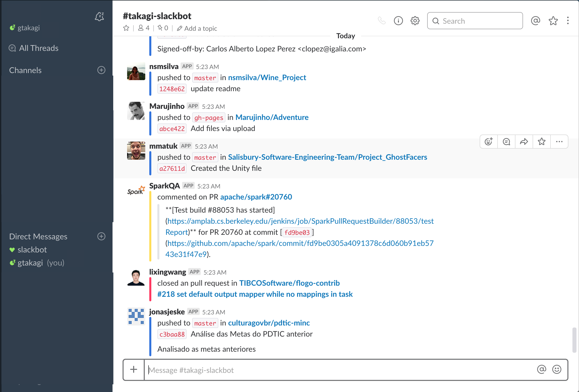Add an emoji reaction to mmatuk's message
Viewport: 579px width, 392px height.
488,142
